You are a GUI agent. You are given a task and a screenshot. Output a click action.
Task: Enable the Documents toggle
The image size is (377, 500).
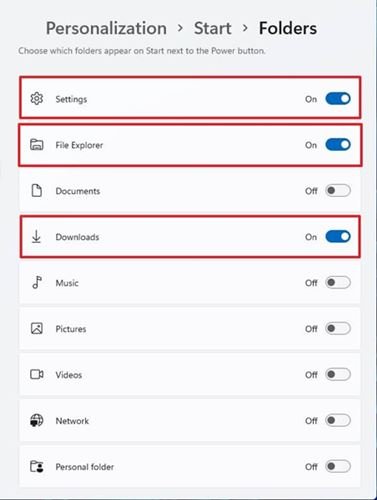click(338, 191)
